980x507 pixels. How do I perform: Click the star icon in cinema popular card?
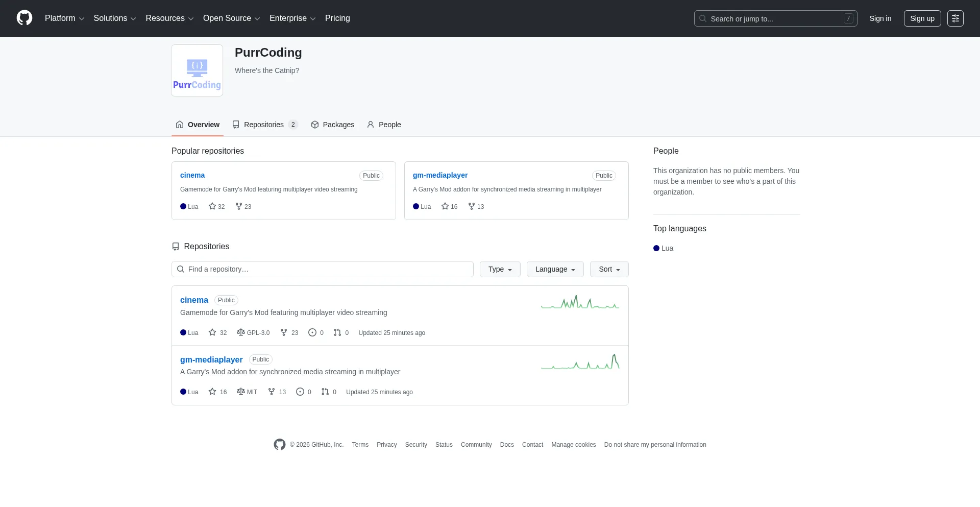[212, 206]
